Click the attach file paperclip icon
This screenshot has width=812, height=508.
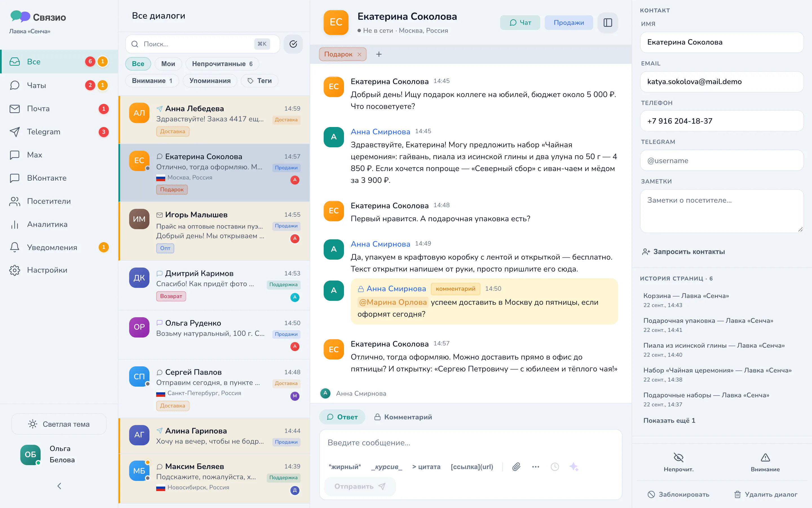click(516, 467)
